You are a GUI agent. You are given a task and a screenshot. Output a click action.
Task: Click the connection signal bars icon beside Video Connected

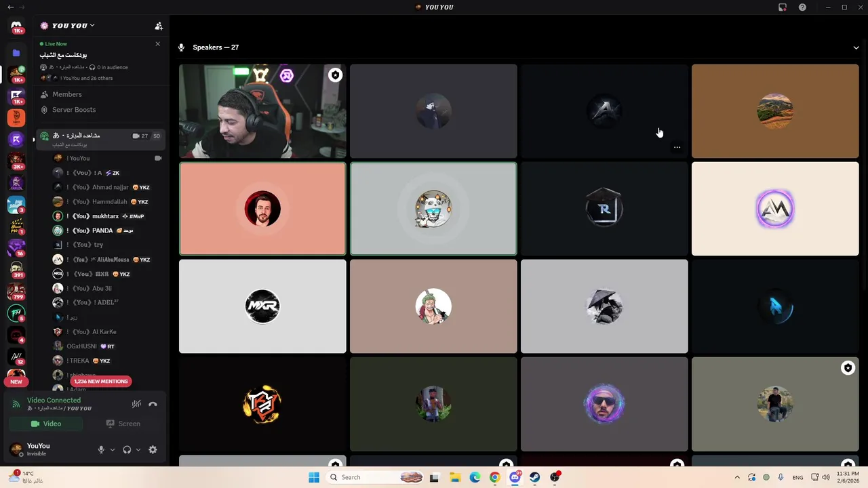(16, 404)
